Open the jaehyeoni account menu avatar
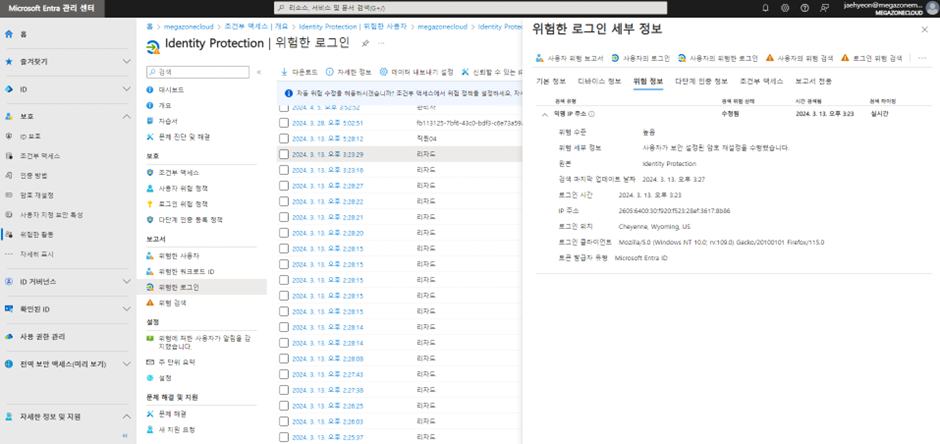 (932, 8)
